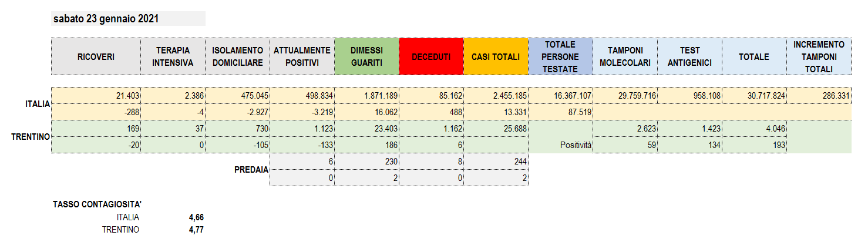
Task: Click Predaia guariti value 230
Action: point(366,162)
